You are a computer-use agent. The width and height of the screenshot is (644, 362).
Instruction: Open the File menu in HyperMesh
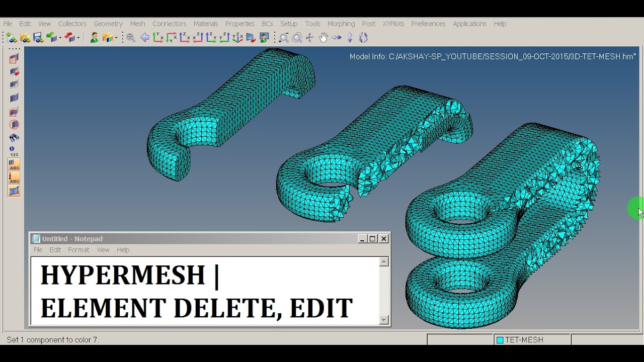click(8, 24)
